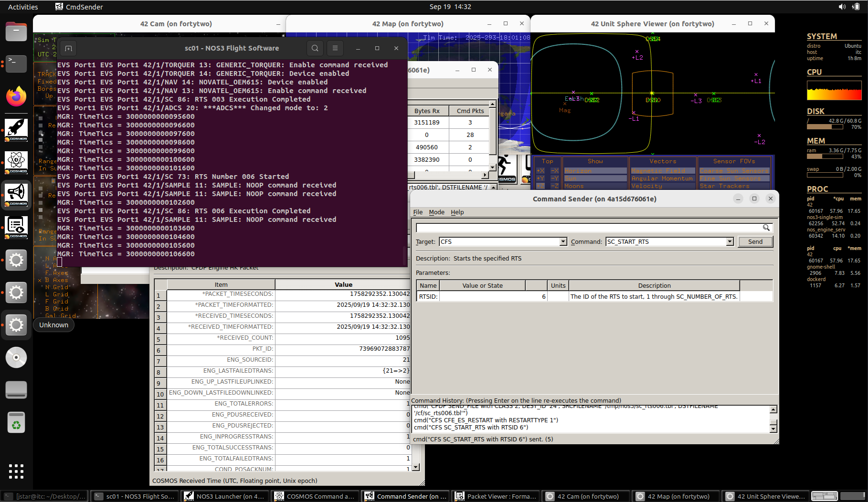Open the Activities overview
868x502 pixels.
(x=23, y=7)
